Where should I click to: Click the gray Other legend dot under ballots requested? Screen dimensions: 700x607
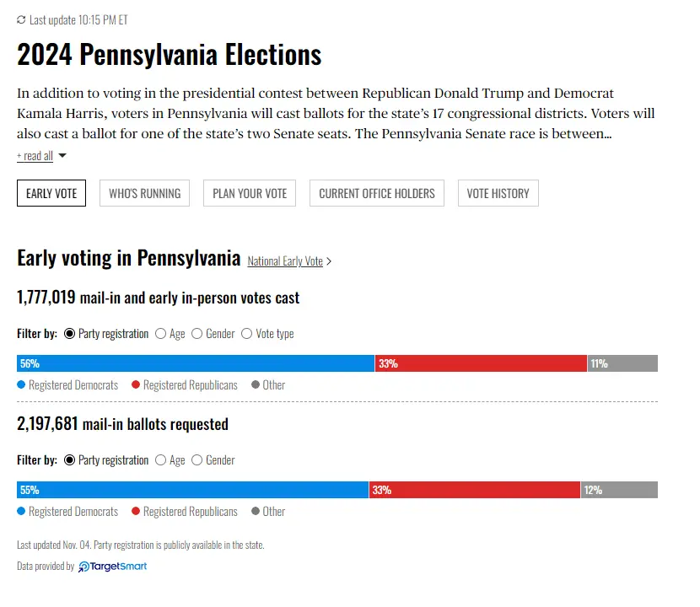(256, 512)
